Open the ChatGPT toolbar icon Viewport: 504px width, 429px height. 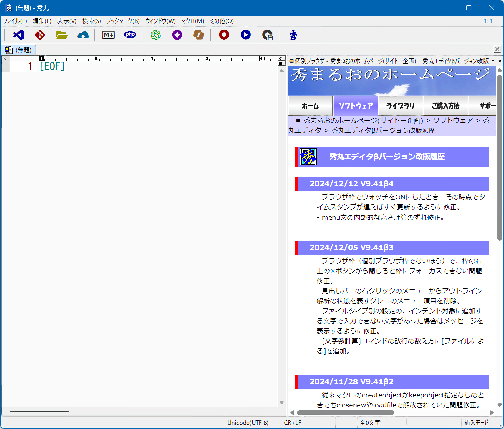click(156, 35)
